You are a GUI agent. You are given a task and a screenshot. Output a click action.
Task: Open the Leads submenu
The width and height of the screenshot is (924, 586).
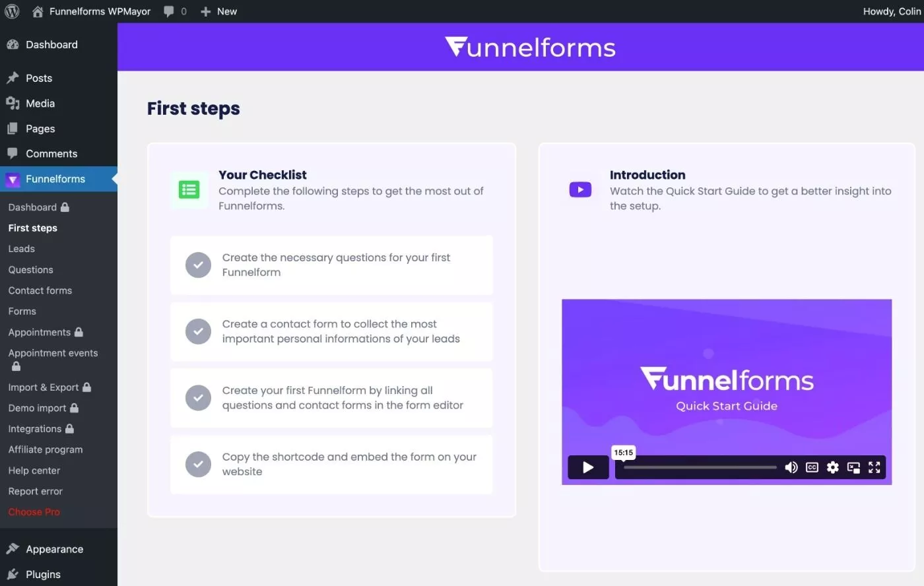pos(21,249)
